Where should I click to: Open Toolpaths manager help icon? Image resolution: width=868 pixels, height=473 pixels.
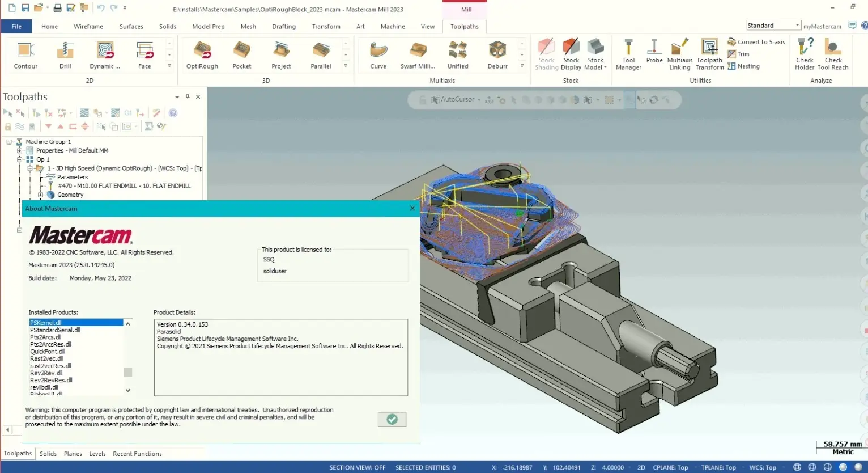coord(173,113)
